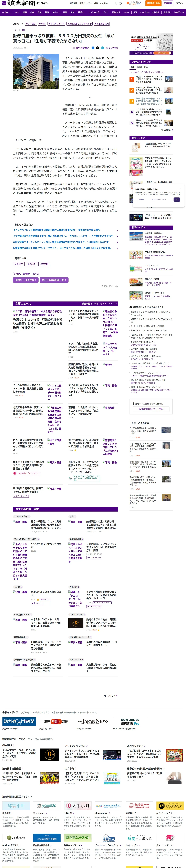186x868 pixels.
Task: Open '読売新聞オンラインのトップページ' link
Action: (99, 304)
